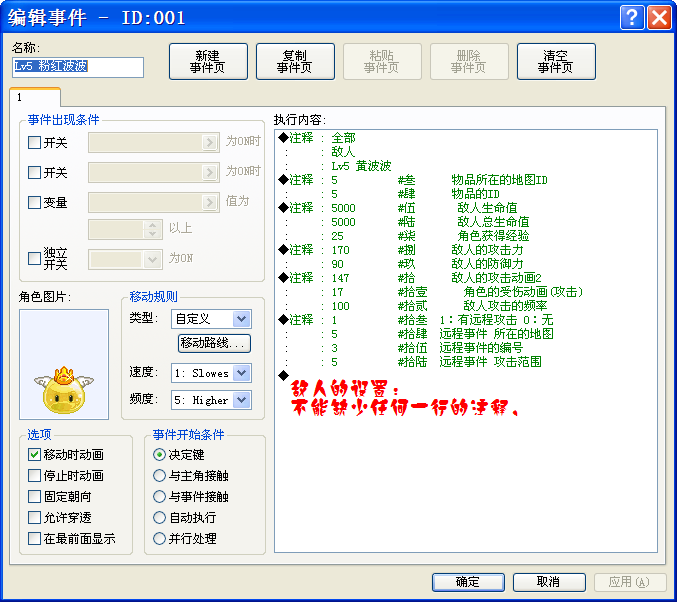This screenshot has width=677, height=602.
Task: Select the 与事件接触 trigger radio button
Action: (159, 497)
